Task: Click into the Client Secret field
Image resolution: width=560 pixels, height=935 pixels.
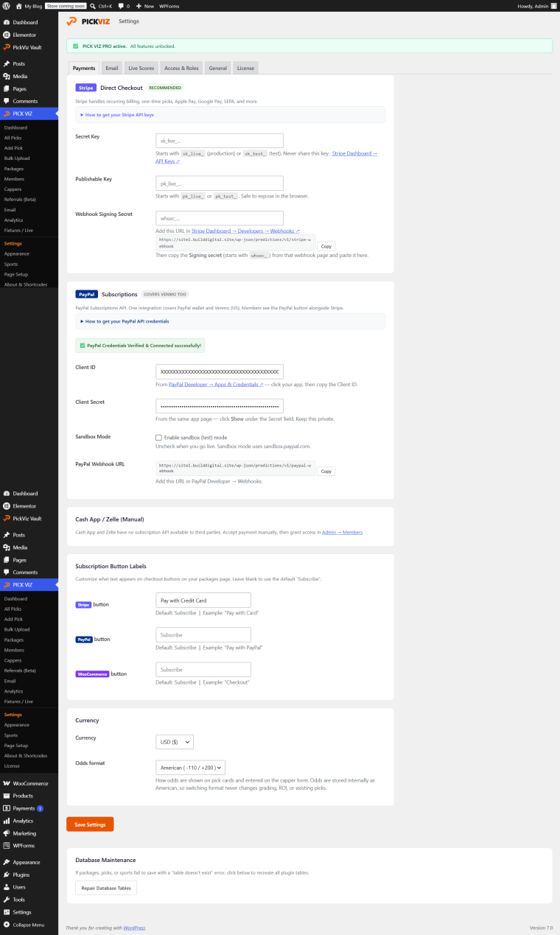Action: (x=220, y=406)
